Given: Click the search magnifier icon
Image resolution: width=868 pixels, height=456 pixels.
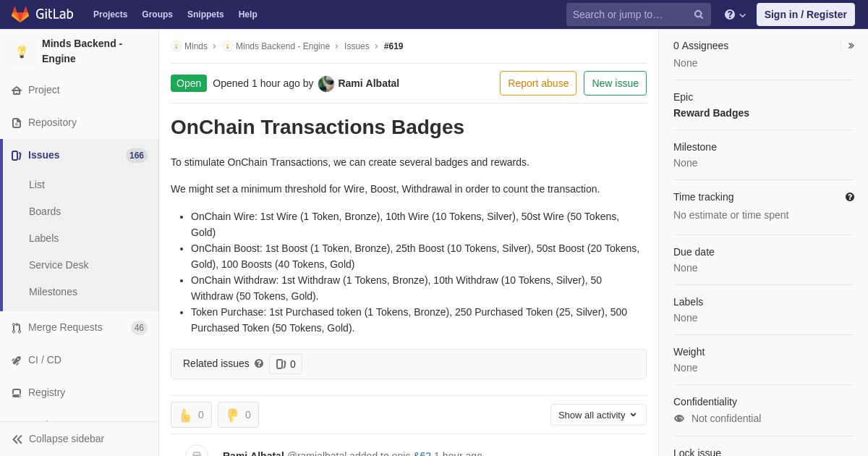Looking at the screenshot, I should tap(699, 14).
